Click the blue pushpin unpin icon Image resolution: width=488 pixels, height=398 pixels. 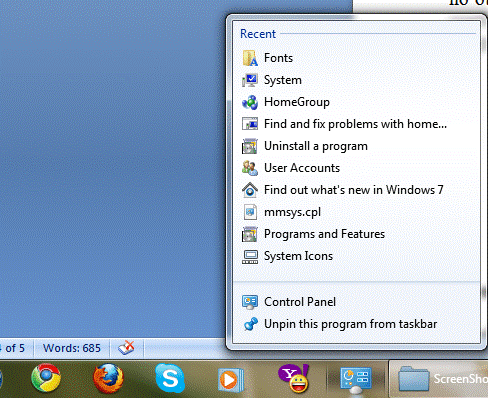coord(251,324)
